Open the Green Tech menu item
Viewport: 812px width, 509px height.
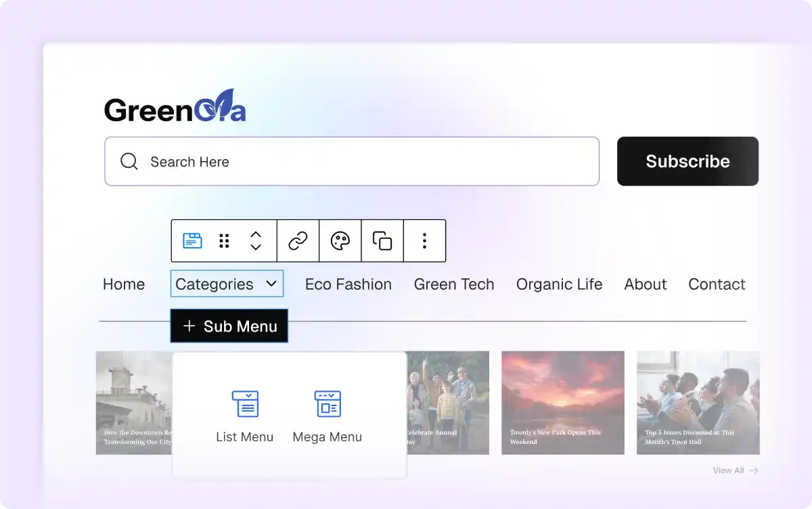(x=454, y=284)
